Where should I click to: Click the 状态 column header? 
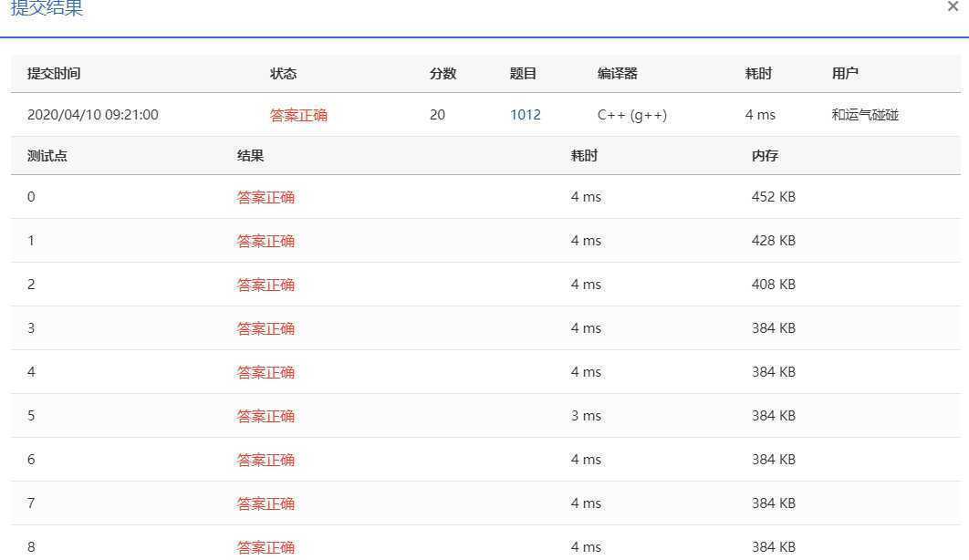click(284, 74)
